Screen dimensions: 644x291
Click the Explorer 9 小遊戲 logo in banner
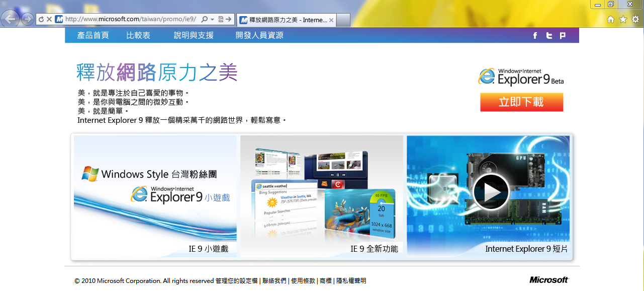coord(180,194)
